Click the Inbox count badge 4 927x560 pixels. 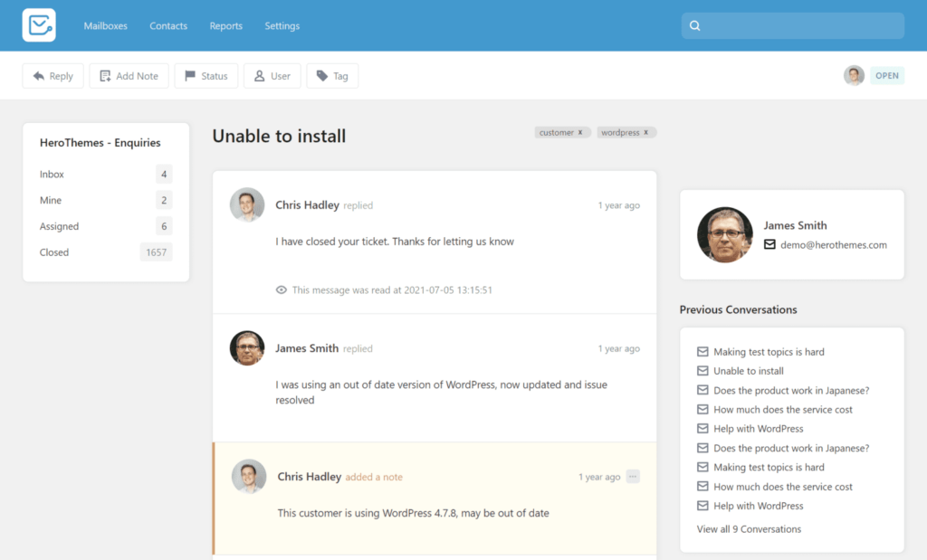click(x=164, y=175)
